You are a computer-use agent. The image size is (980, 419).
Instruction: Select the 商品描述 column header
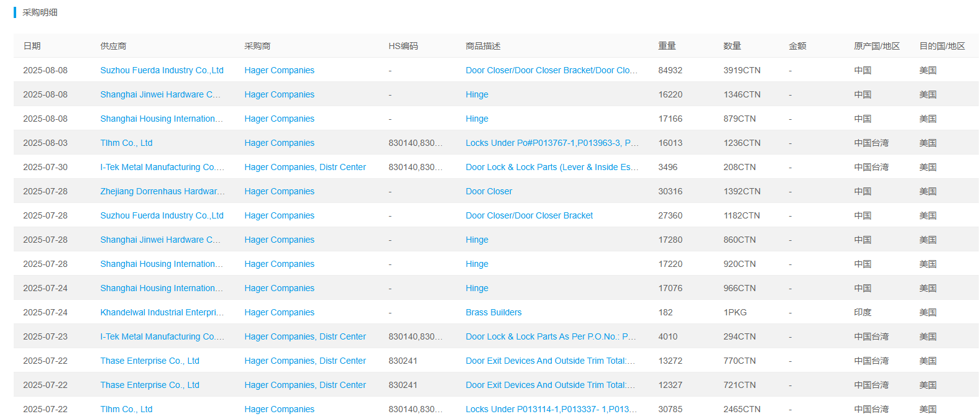483,46
